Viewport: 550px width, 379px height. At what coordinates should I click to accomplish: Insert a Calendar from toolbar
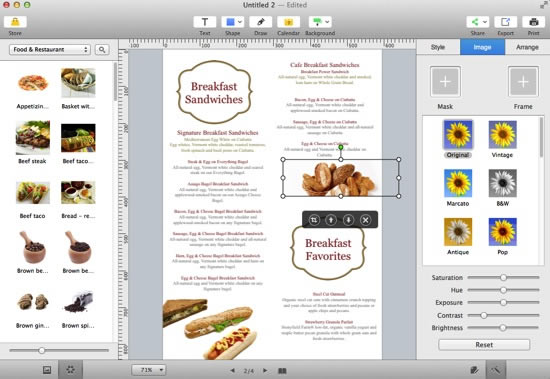point(288,22)
